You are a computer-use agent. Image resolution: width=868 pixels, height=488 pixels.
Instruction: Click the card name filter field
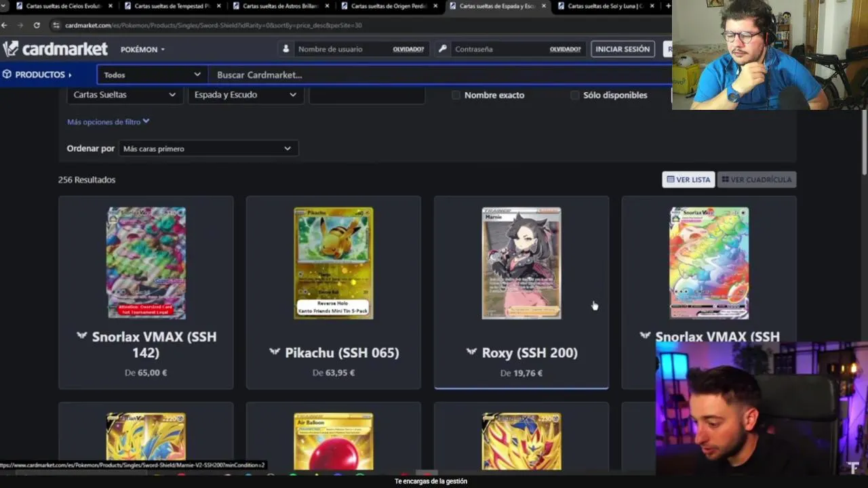pyautogui.click(x=367, y=95)
